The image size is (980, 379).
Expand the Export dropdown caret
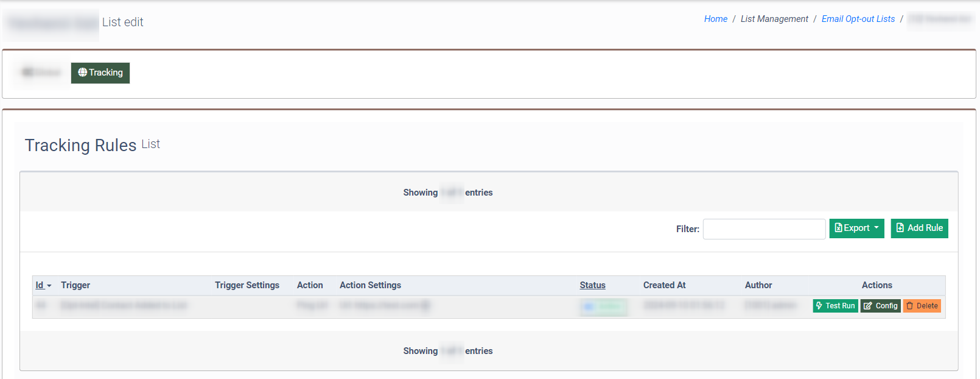pyautogui.click(x=877, y=228)
